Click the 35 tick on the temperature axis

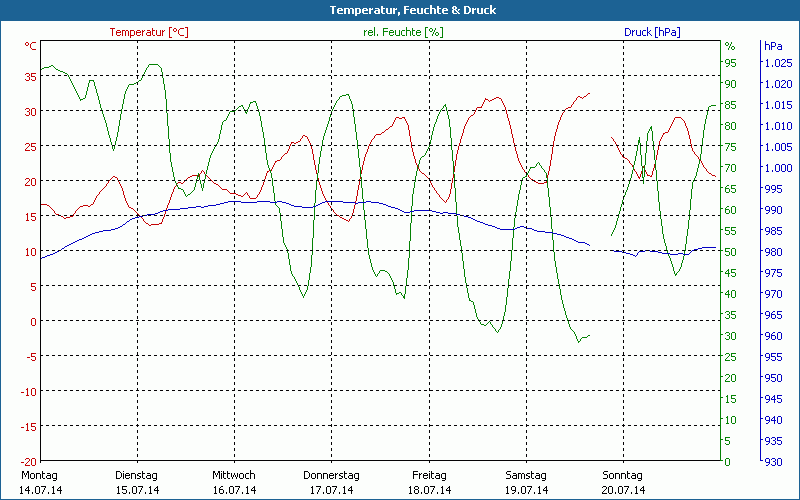click(31, 77)
